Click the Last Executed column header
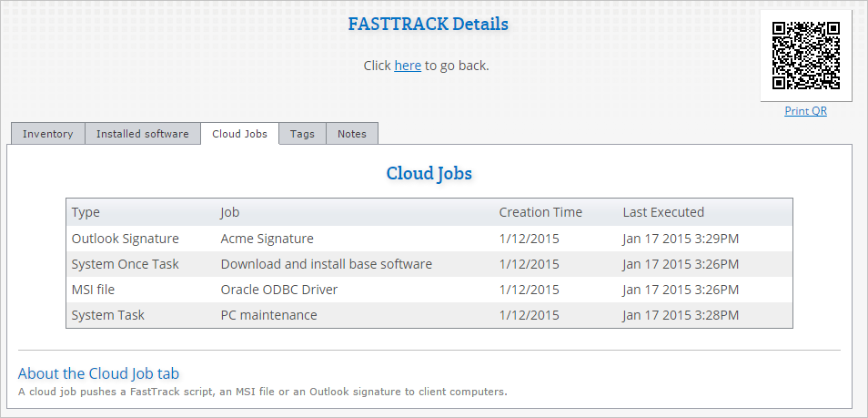 pos(663,212)
